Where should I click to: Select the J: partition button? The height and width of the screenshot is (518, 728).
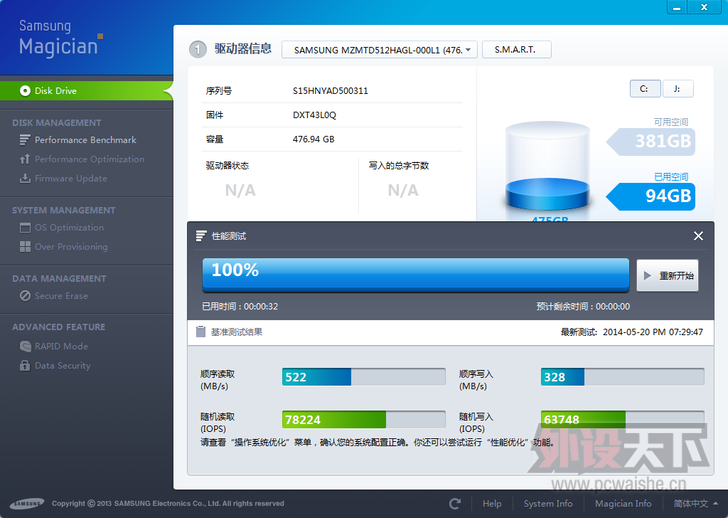coord(678,89)
